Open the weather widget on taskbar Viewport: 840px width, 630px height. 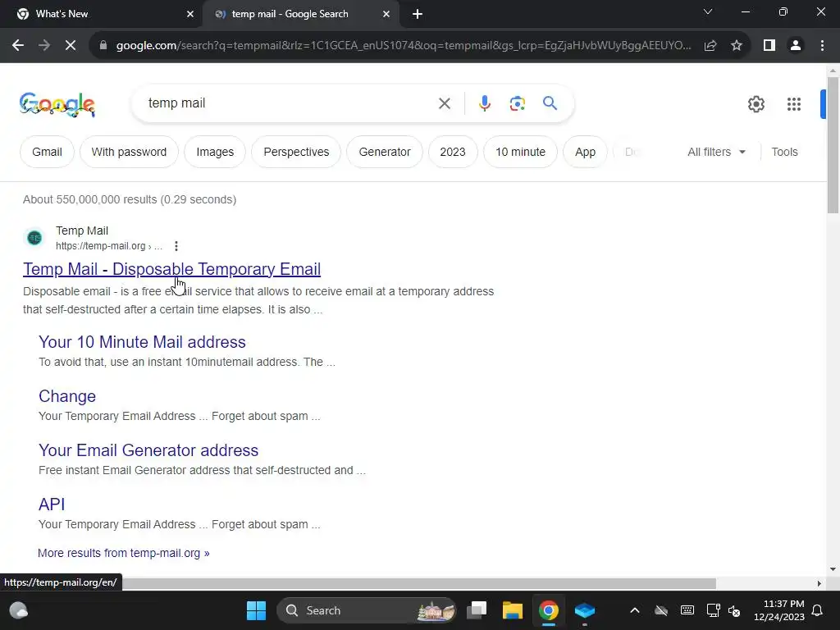tap(19, 610)
